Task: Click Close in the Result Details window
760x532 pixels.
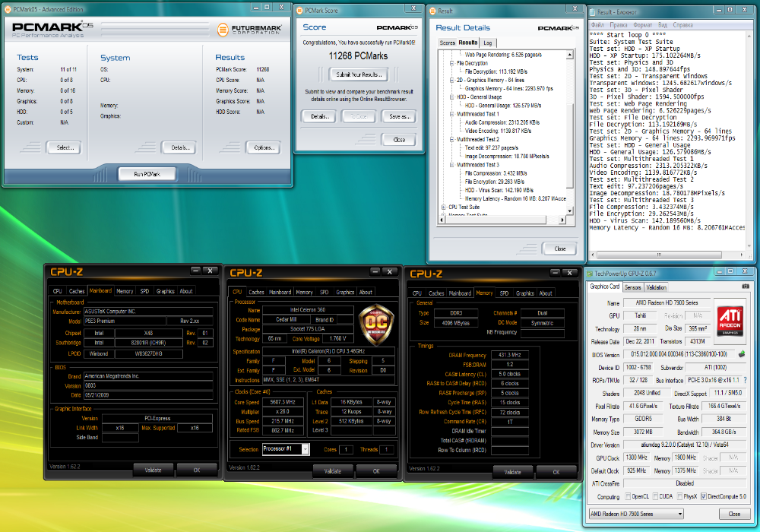Action: pos(560,249)
